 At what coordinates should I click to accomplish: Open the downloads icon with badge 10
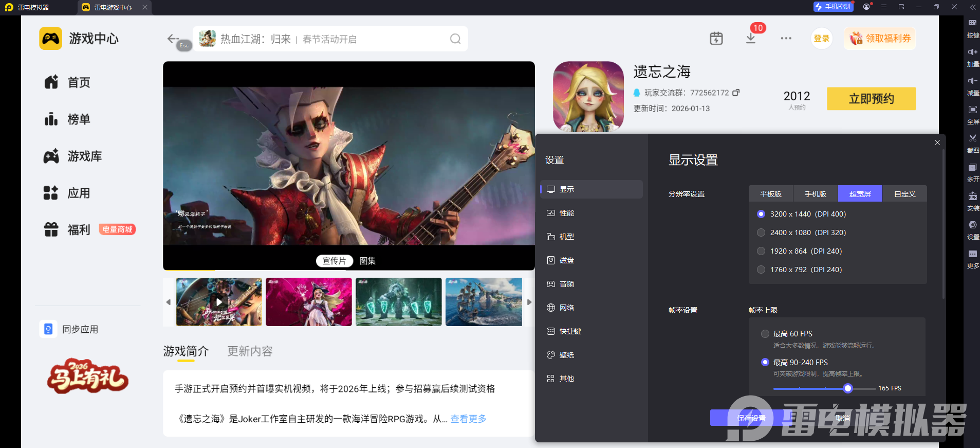click(751, 39)
